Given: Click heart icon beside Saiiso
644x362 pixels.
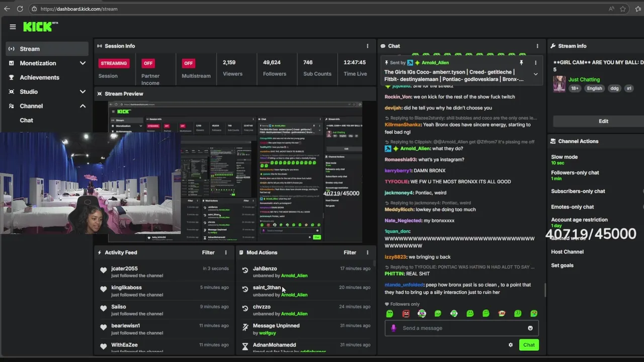Looking at the screenshot, I should pyautogui.click(x=103, y=309).
